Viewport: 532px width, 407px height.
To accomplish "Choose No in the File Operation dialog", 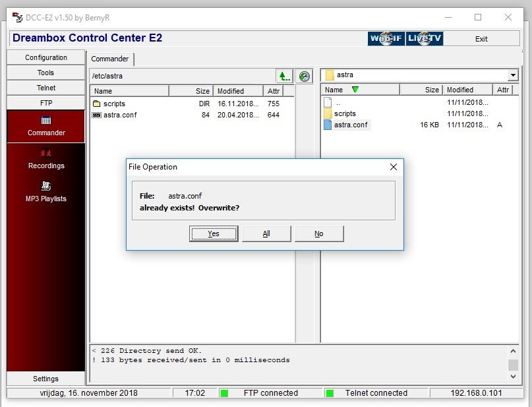I will [x=318, y=234].
